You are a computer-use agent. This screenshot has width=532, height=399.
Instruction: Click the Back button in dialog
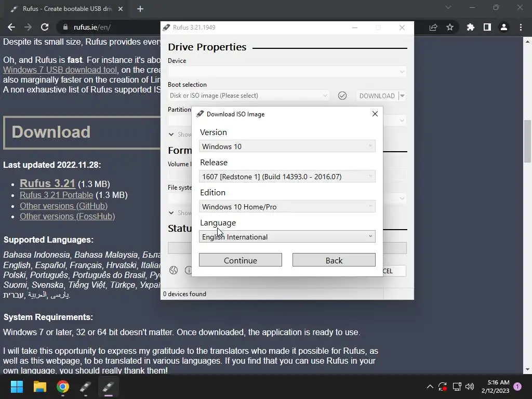(334, 260)
